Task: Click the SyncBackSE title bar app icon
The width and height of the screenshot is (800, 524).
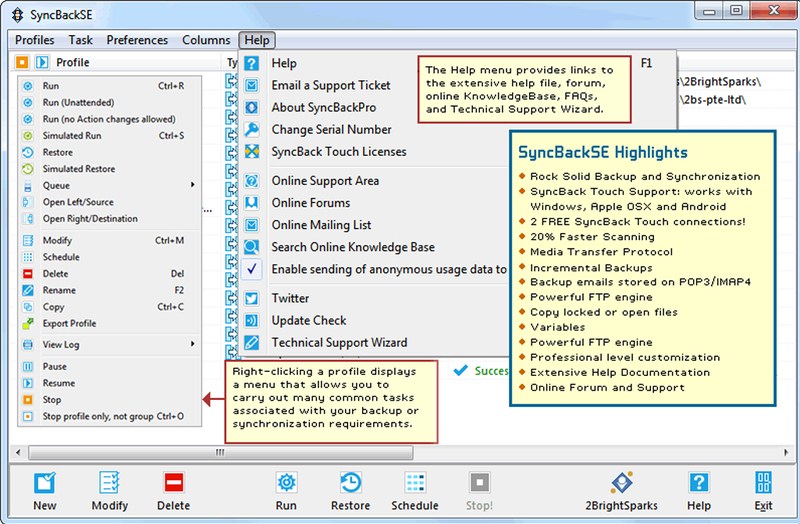Action: [17, 15]
